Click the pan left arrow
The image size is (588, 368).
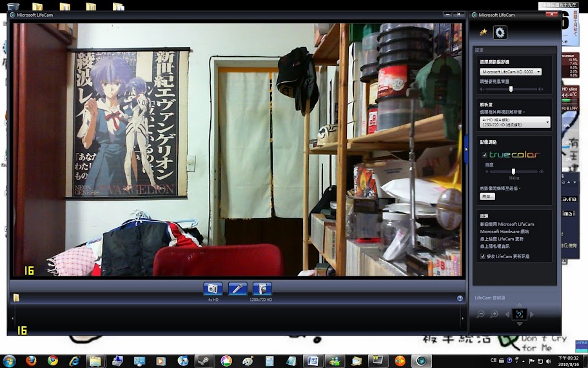coord(507,314)
